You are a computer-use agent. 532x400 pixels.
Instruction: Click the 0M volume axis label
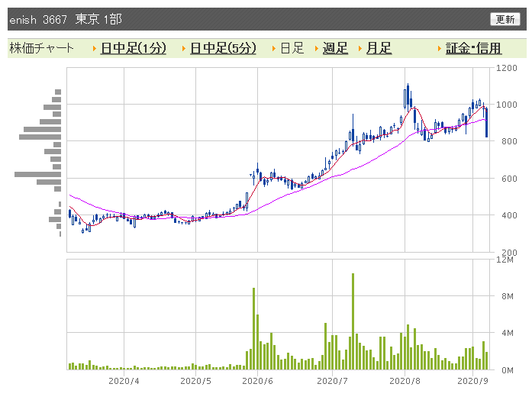508,370
